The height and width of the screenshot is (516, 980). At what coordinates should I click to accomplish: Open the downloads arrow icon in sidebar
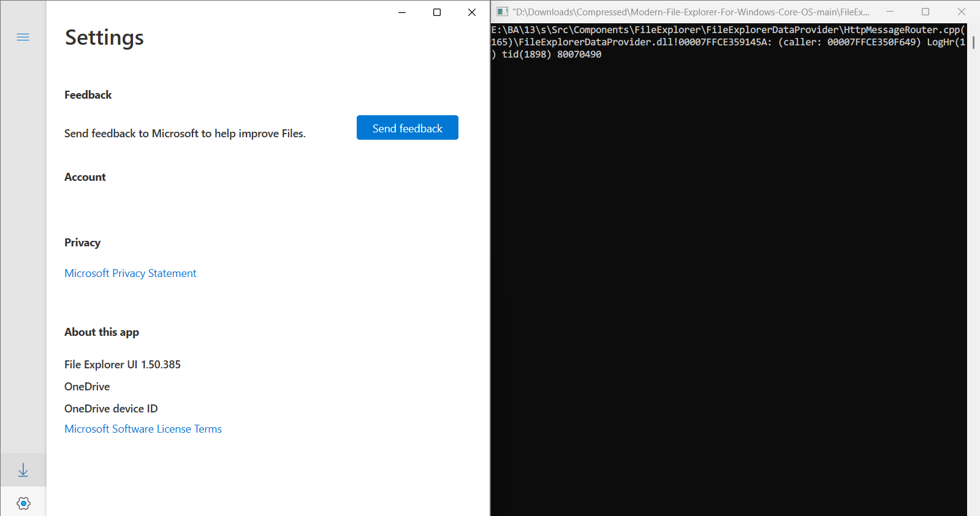pos(23,470)
